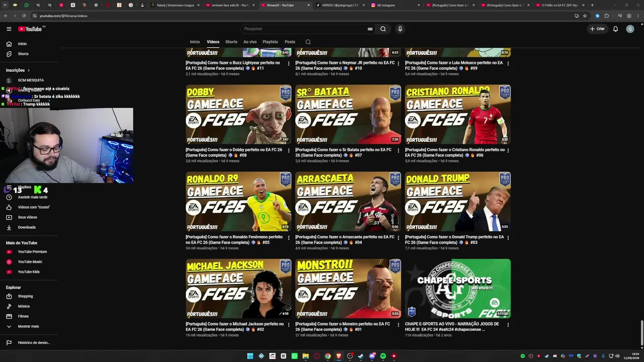The width and height of the screenshot is (644, 362).
Task: Open options menu for Michael Jackson video
Action: tap(288, 325)
